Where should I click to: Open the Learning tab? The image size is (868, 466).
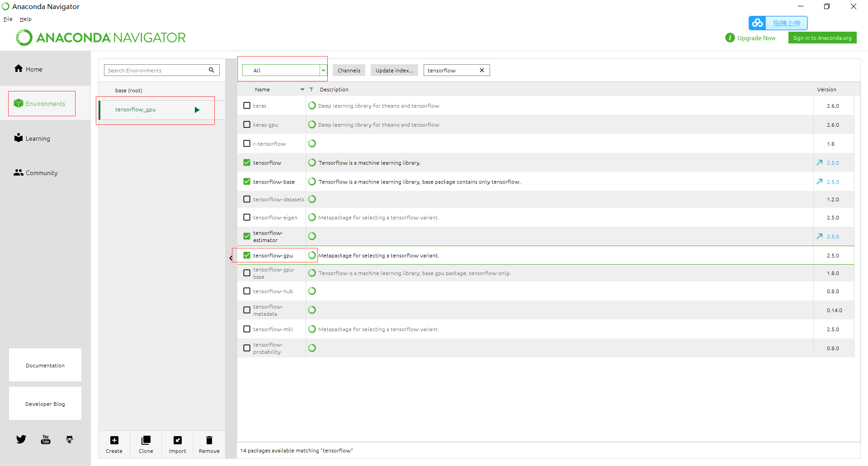tap(45, 138)
